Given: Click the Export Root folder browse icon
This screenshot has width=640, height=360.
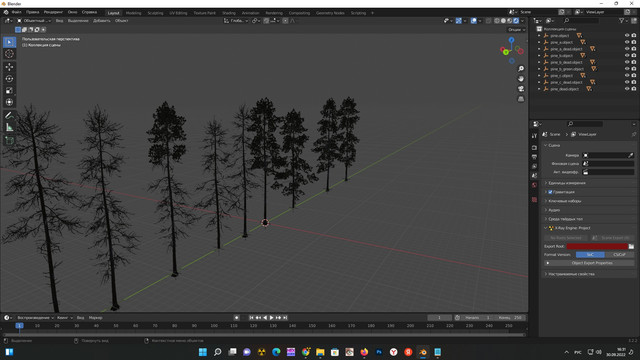Looking at the screenshot, I should [631, 247].
